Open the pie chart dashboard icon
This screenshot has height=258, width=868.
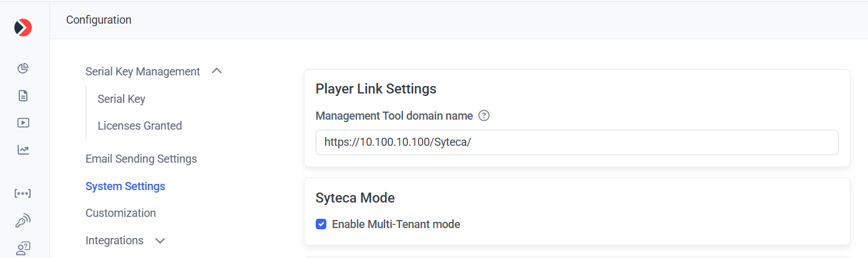(x=23, y=68)
